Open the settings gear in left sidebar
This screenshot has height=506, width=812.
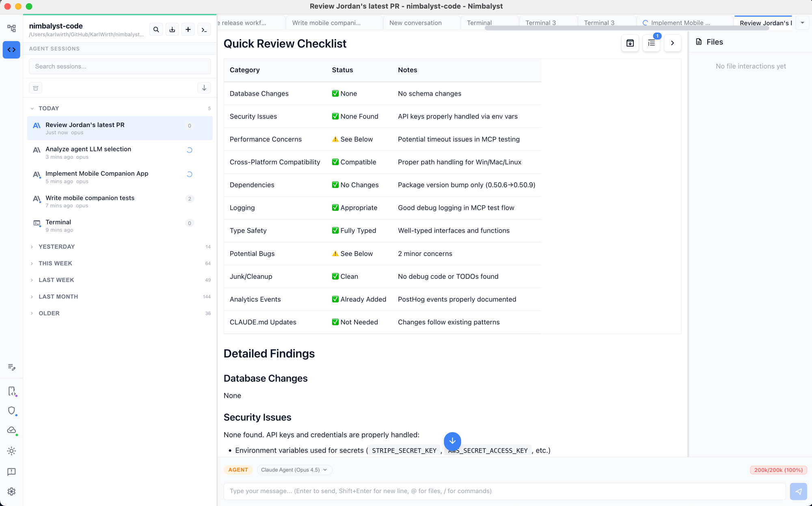11,491
